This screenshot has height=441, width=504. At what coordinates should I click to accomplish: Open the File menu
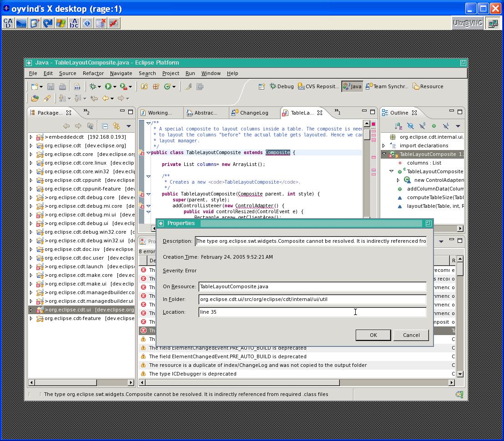coord(33,73)
